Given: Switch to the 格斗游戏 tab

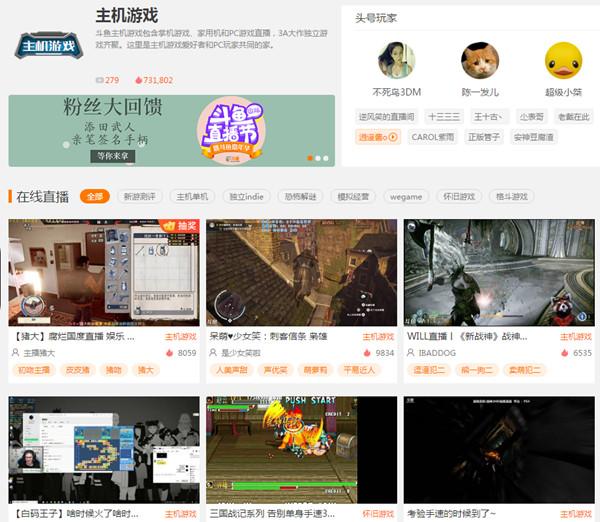Looking at the screenshot, I should coord(512,196).
